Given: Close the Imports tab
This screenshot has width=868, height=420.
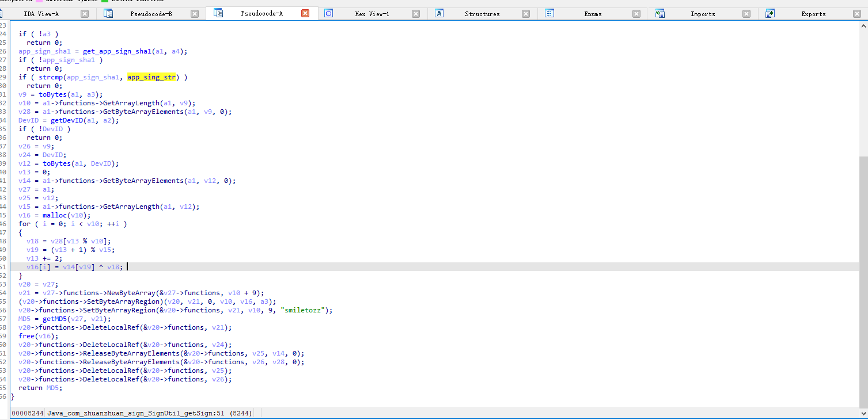Looking at the screenshot, I should 746,14.
